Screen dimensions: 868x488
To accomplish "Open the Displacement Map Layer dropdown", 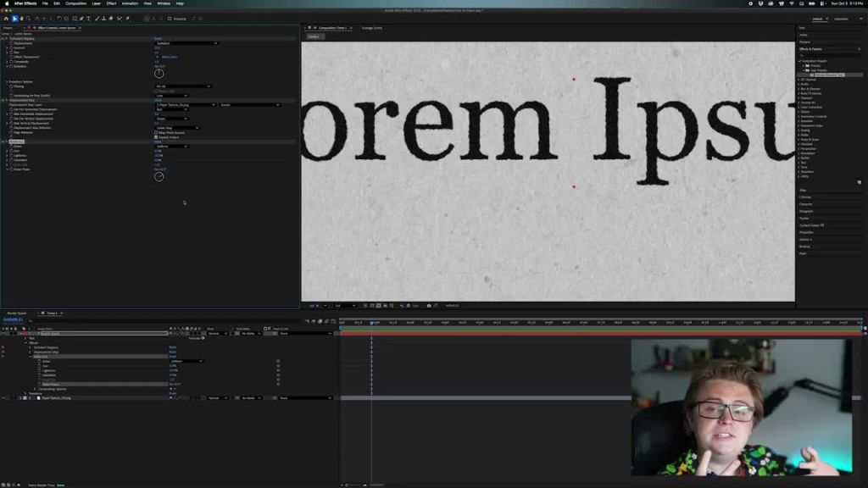I will (185, 104).
